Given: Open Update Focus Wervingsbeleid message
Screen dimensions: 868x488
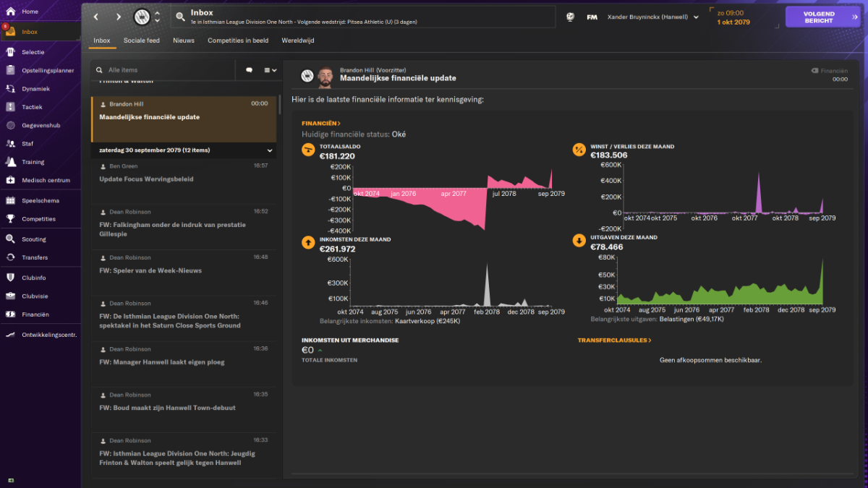Looking at the screenshot, I should click(184, 180).
